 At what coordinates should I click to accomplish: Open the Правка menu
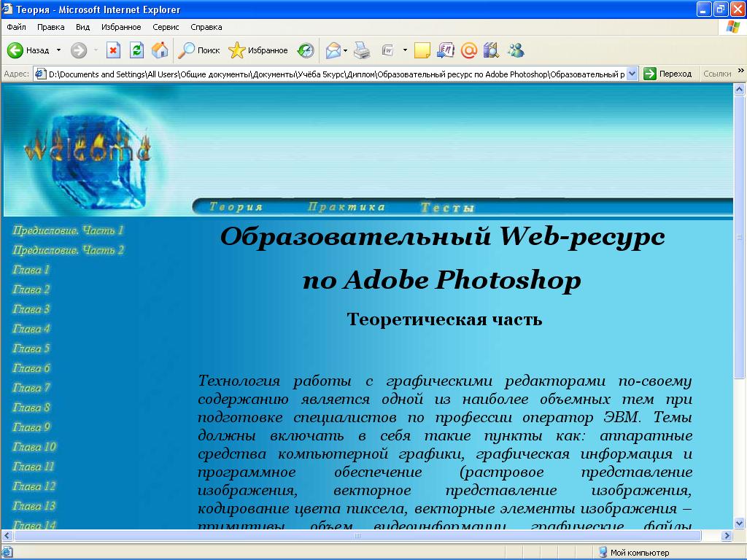[50, 27]
